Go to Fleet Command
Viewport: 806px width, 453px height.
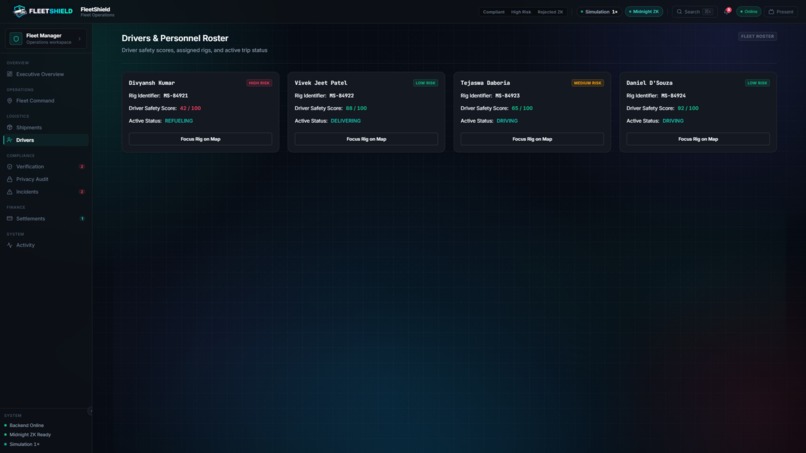pyautogui.click(x=46, y=101)
